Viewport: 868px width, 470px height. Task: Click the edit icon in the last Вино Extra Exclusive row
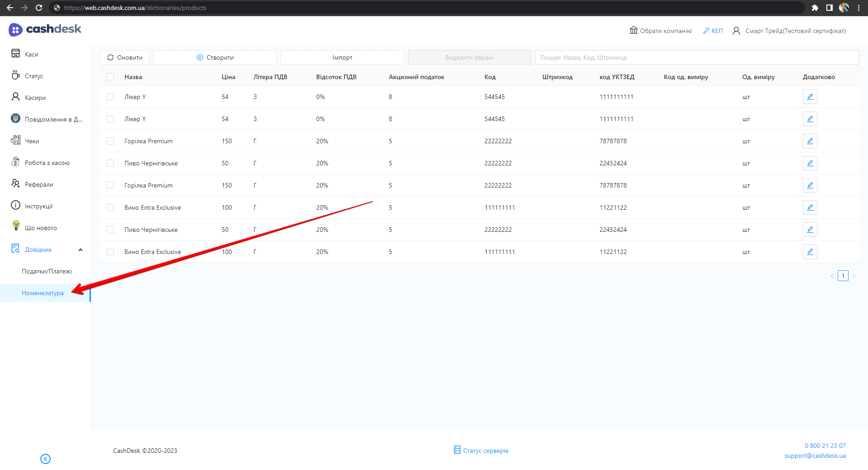tap(810, 252)
